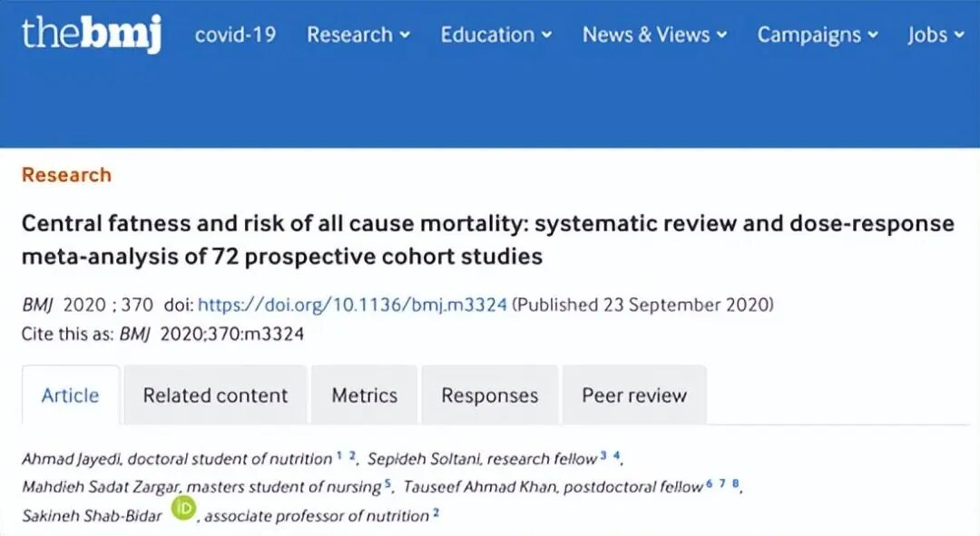Open the covid-19 menu item
This screenshot has width=980, height=536.
235,34
